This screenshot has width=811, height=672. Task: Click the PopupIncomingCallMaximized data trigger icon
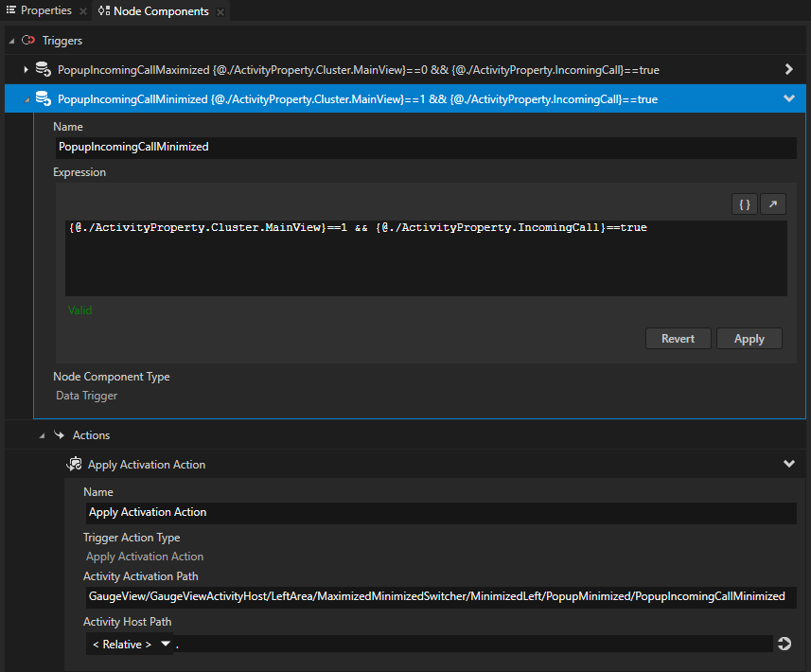43,69
